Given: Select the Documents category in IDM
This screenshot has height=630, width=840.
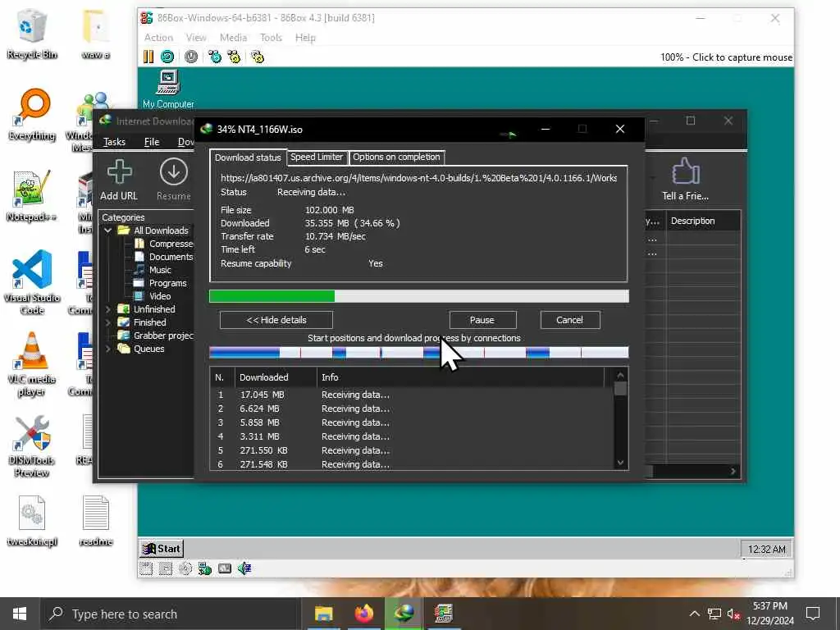Looking at the screenshot, I should 165,257.
